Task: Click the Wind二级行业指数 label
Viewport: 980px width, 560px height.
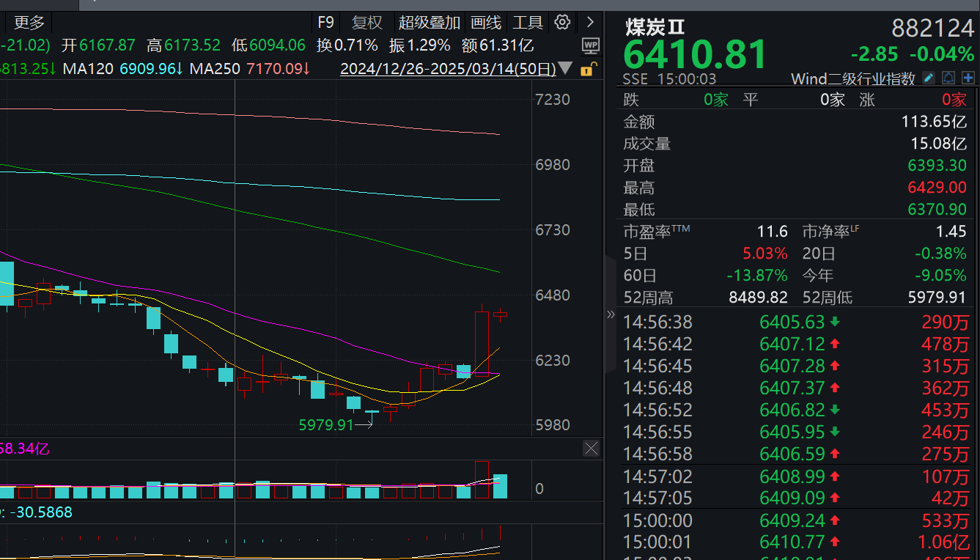Action: click(x=853, y=79)
